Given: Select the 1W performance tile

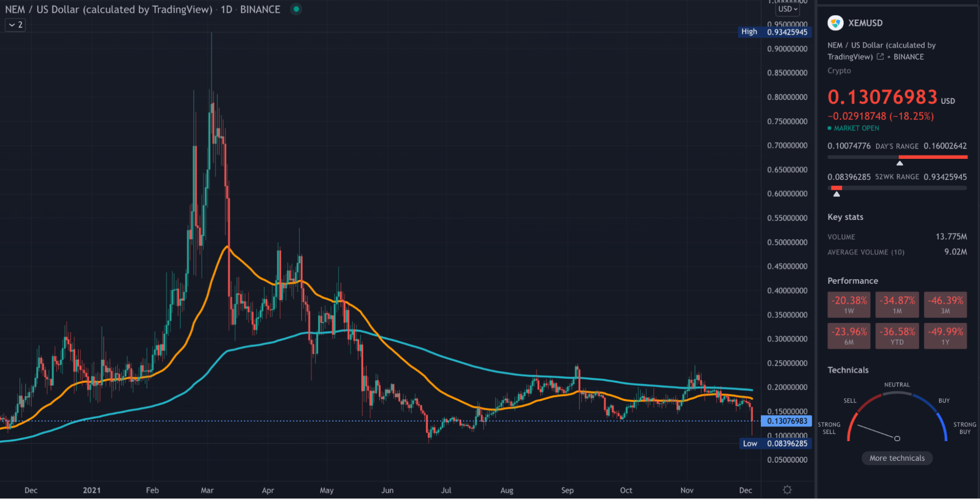Looking at the screenshot, I should [849, 305].
